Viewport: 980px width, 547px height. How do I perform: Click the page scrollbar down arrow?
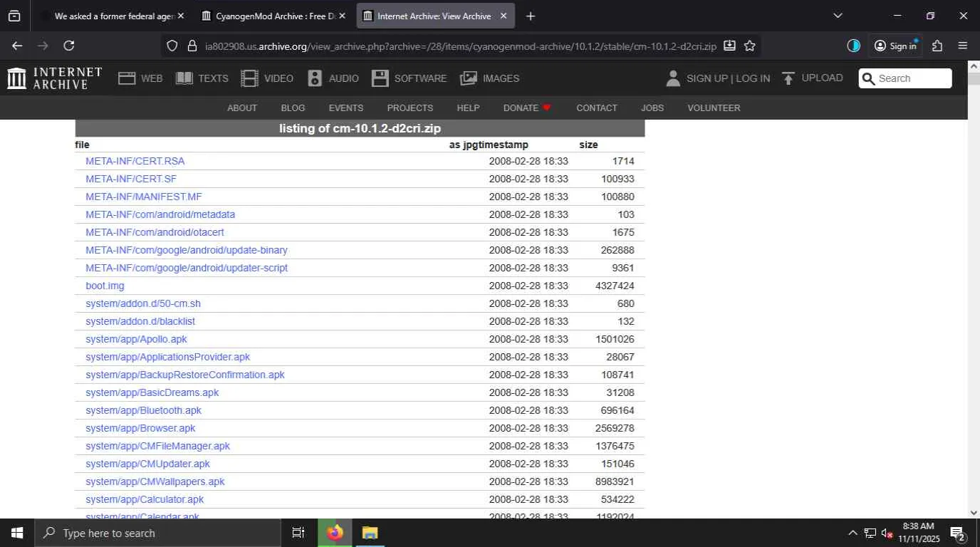click(x=974, y=512)
